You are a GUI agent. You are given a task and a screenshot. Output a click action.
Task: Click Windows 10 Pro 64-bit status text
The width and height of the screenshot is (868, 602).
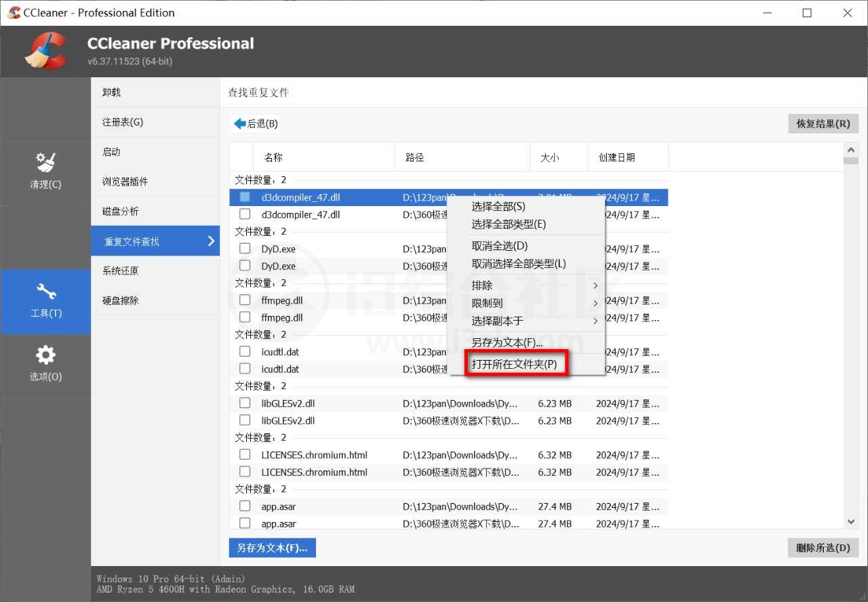pyautogui.click(x=171, y=579)
